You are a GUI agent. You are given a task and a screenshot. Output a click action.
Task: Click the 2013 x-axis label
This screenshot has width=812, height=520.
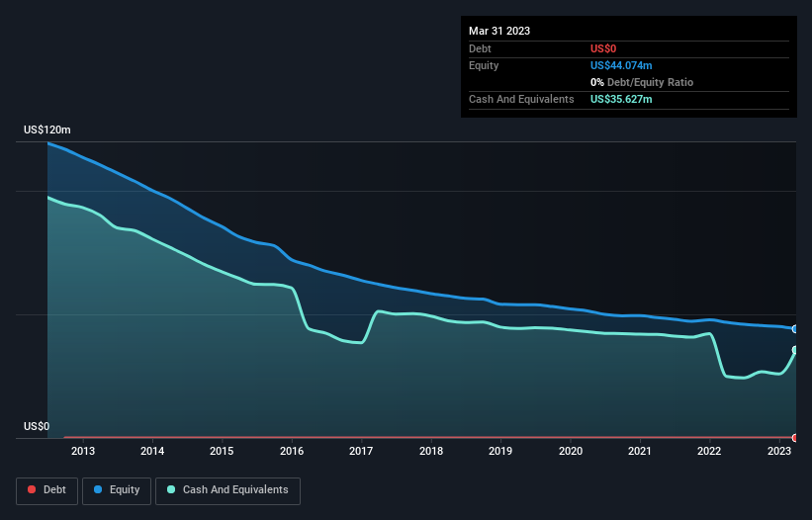coord(83,451)
